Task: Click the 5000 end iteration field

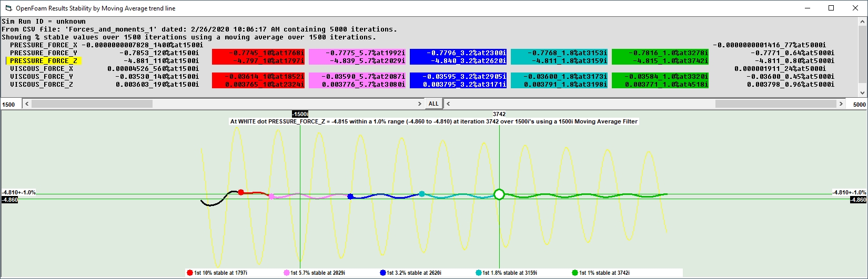Action: pyautogui.click(x=856, y=105)
